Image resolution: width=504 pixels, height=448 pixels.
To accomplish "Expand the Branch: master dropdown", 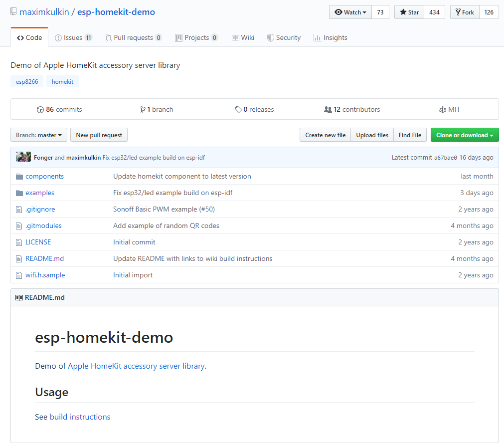I will (x=39, y=135).
